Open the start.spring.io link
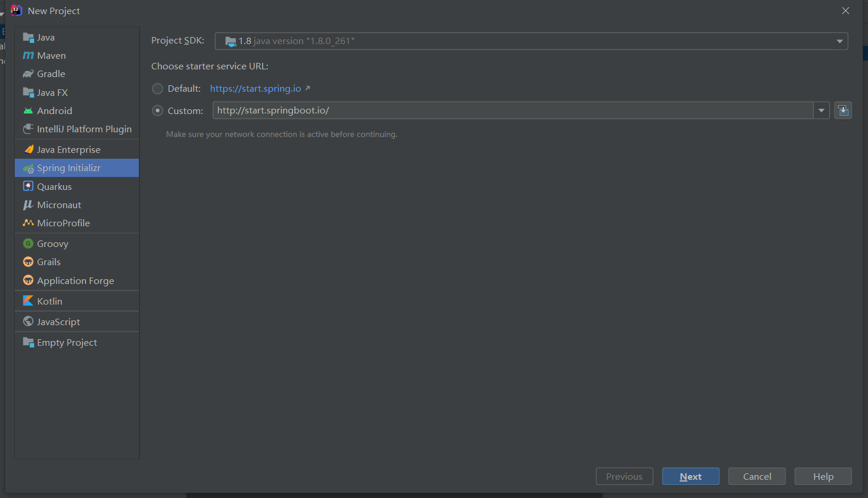Screen dimensions: 868x498 pyautogui.click(x=255, y=88)
